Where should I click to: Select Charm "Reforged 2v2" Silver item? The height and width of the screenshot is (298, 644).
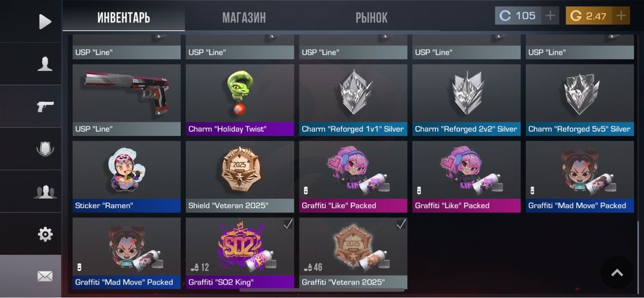click(466, 100)
